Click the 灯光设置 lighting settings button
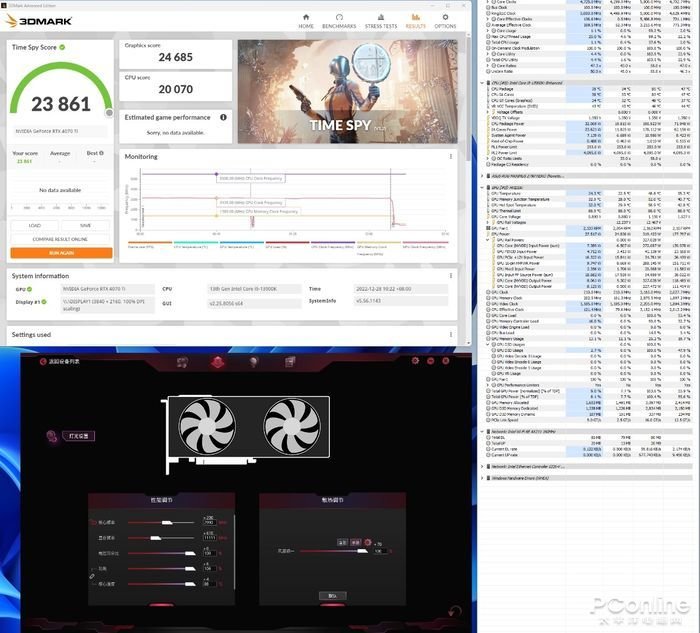Viewport: 700px width, 633px height. pos(79,436)
